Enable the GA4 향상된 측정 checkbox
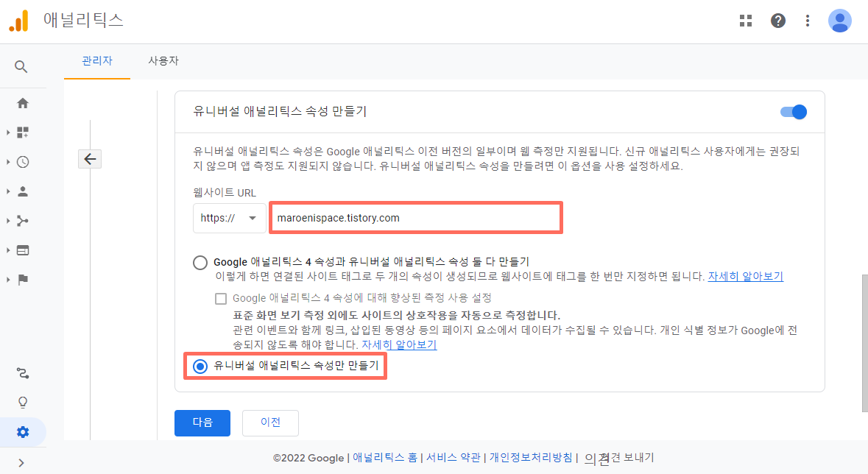868x474 pixels. click(x=221, y=298)
